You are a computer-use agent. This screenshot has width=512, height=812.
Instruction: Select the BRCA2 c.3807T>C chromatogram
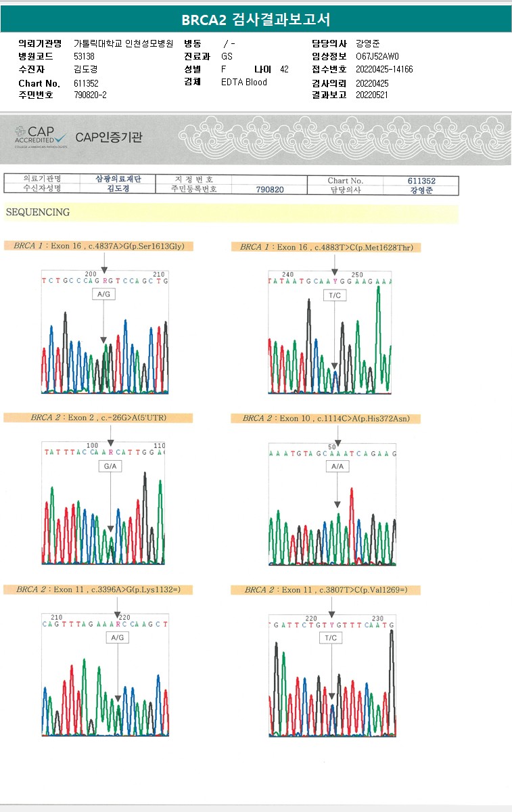click(331, 675)
